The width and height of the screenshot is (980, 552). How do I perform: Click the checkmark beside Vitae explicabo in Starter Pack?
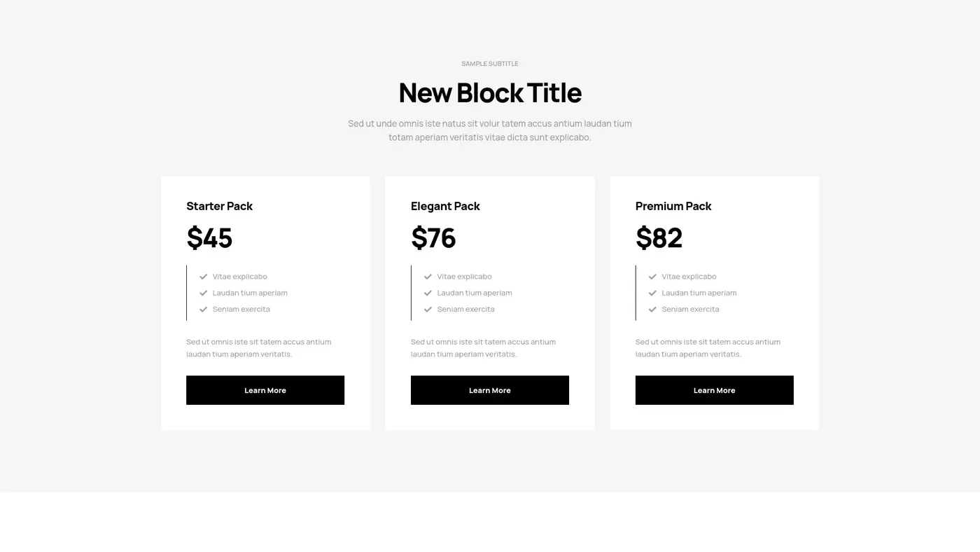click(x=203, y=276)
